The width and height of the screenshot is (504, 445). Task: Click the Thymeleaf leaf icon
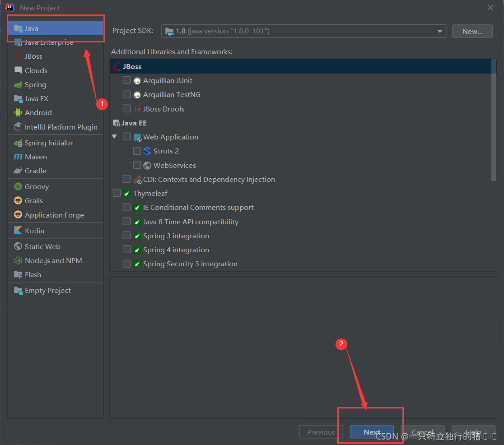point(127,194)
